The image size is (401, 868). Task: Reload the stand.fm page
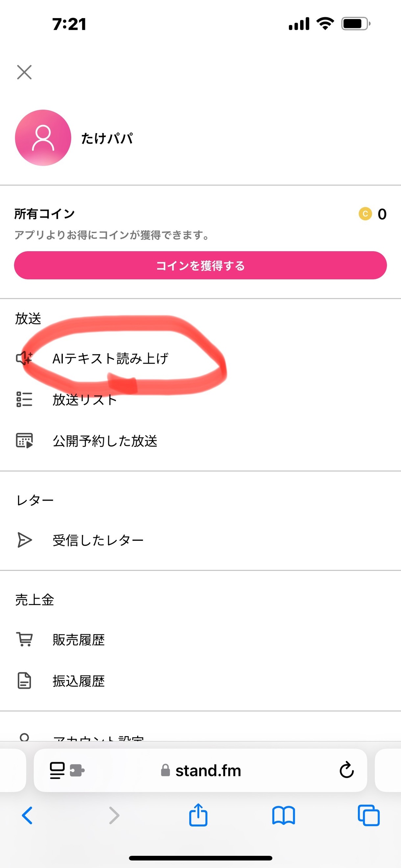click(x=346, y=770)
